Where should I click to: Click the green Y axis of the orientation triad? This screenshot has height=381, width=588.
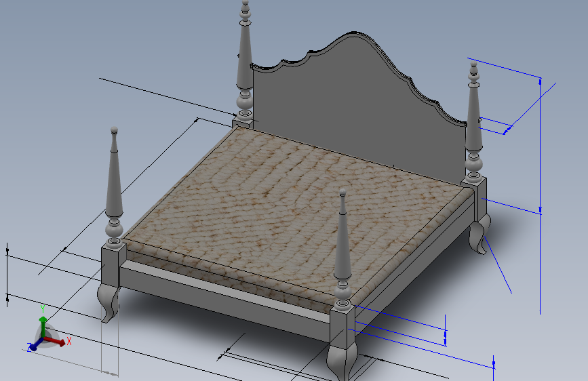coord(43,323)
